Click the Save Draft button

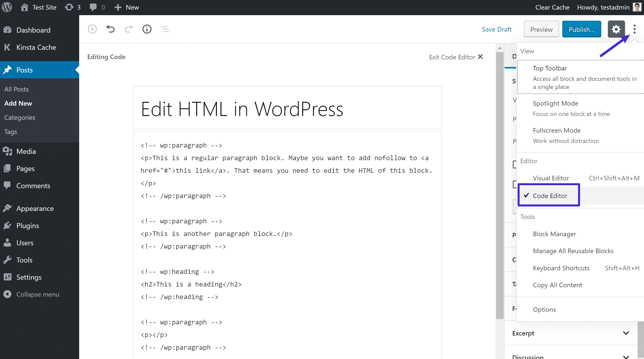(496, 29)
